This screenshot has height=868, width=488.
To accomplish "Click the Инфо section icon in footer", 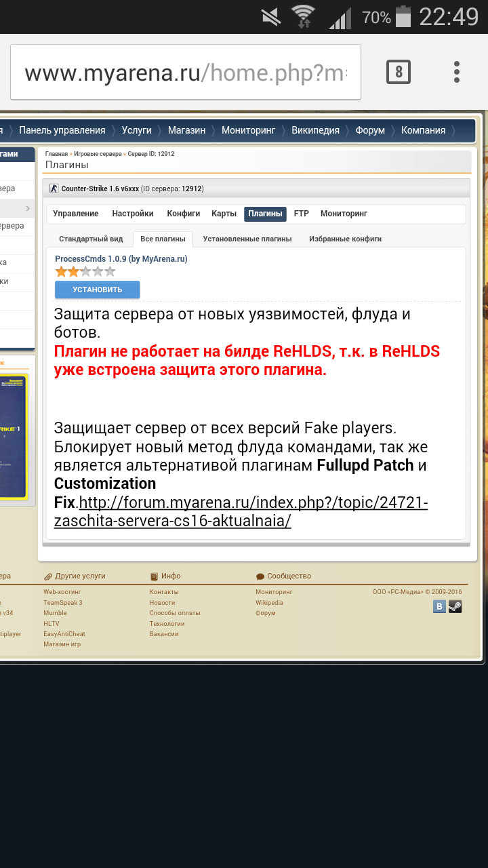I will pyautogui.click(x=154, y=576).
